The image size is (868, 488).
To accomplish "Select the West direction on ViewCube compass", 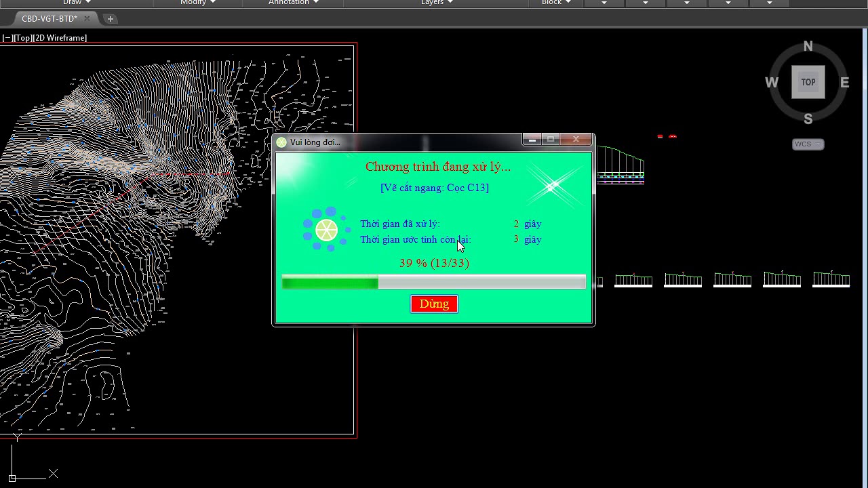I will pyautogui.click(x=772, y=83).
